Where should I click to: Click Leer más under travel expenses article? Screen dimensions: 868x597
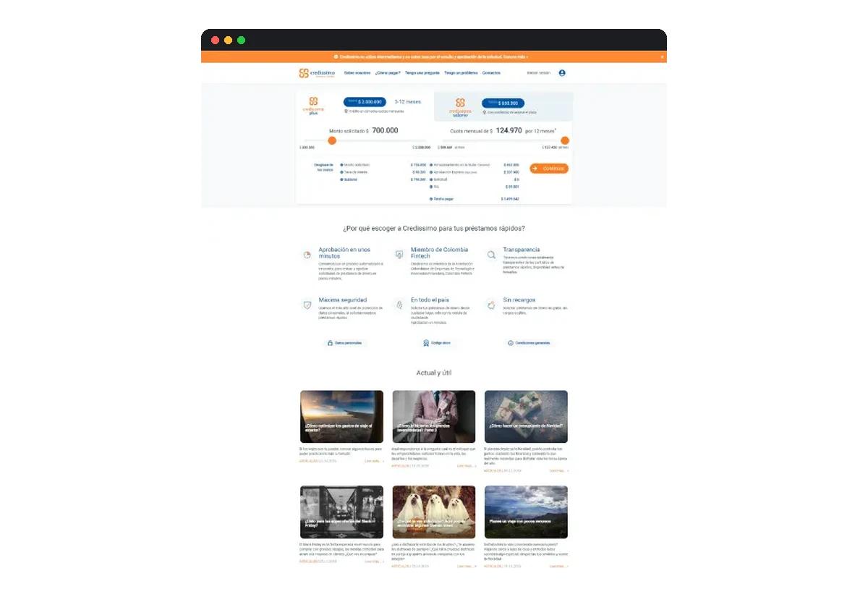click(x=374, y=460)
